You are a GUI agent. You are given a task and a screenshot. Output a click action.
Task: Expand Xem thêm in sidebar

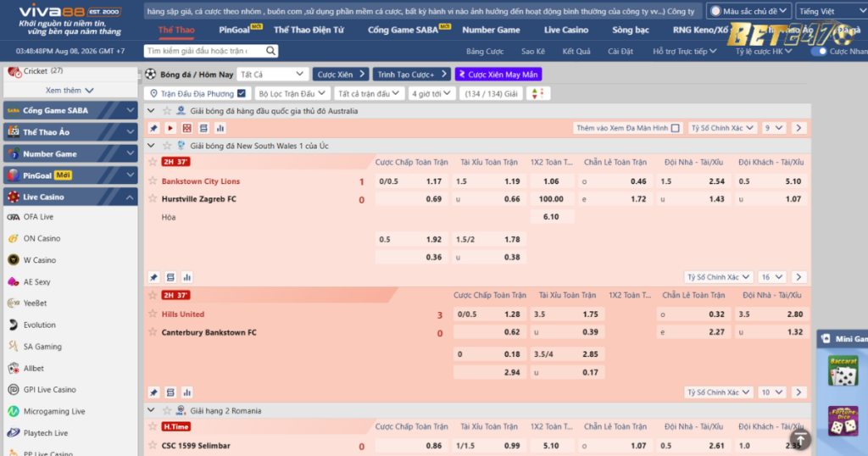tap(70, 90)
